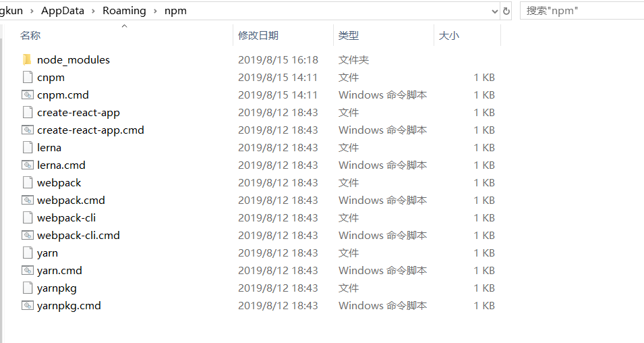Select the webpack-cli.cmd file name
This screenshot has width=644, height=343.
(78, 235)
